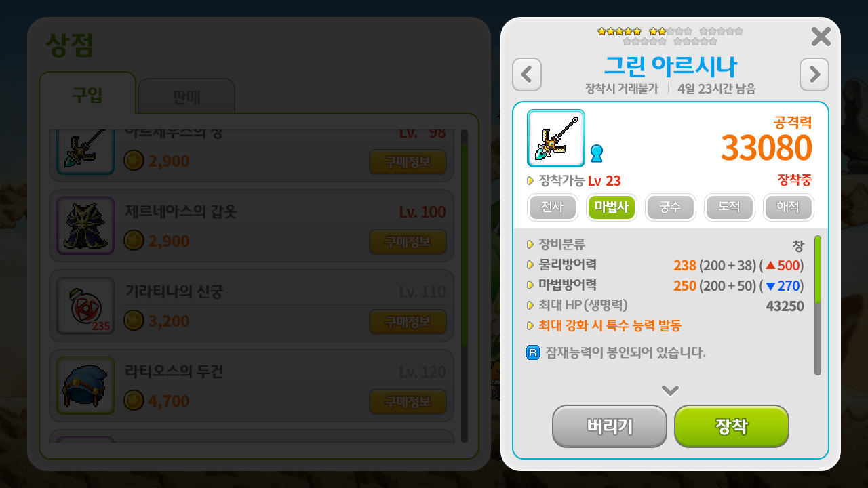Toggle the 전사 class filter
The width and height of the screenshot is (868, 488).
pyautogui.click(x=552, y=207)
